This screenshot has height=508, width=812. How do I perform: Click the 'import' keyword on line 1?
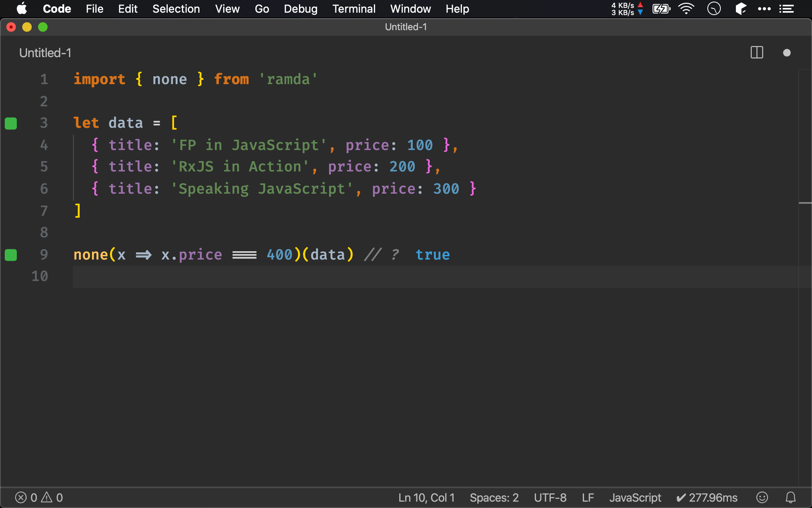[x=100, y=79]
